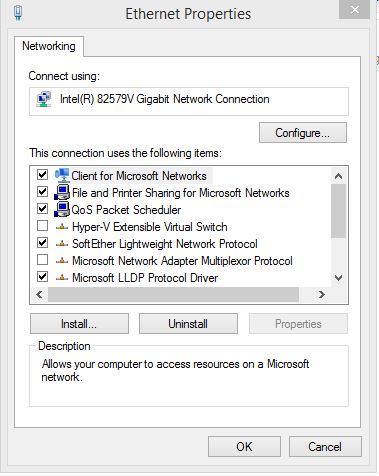
Task: Click the Client for Microsoft Networks icon
Action: coord(62,175)
